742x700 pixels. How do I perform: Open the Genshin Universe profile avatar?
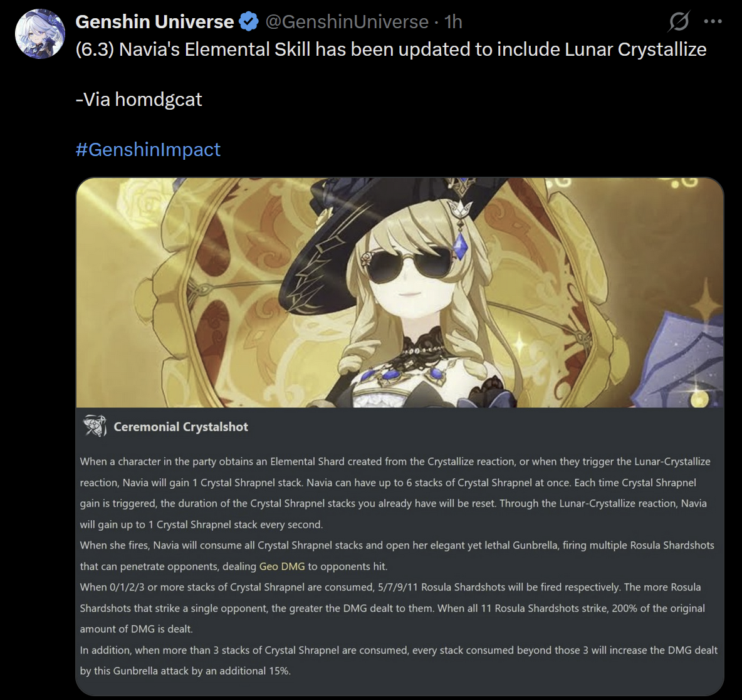pos(39,34)
